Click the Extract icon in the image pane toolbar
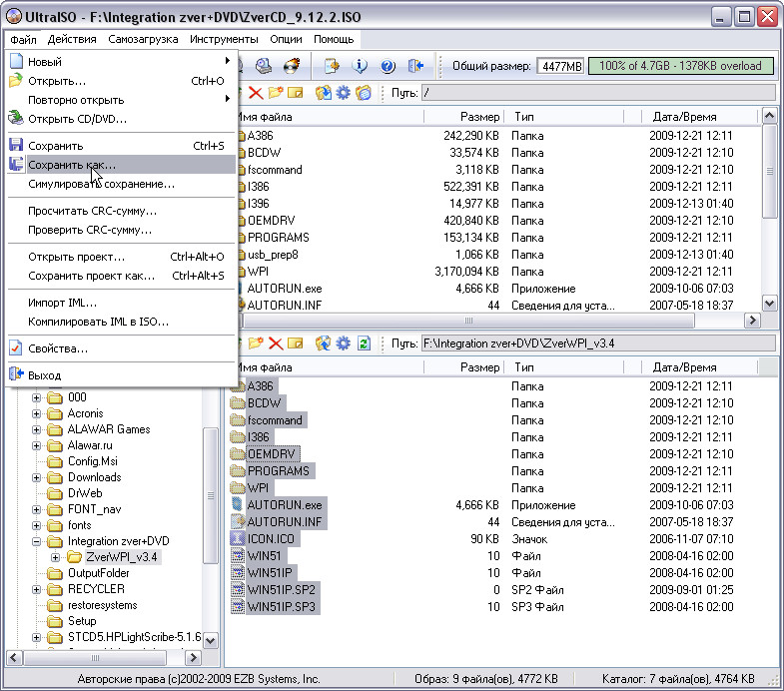Image resolution: width=784 pixels, height=691 pixels. click(323, 93)
